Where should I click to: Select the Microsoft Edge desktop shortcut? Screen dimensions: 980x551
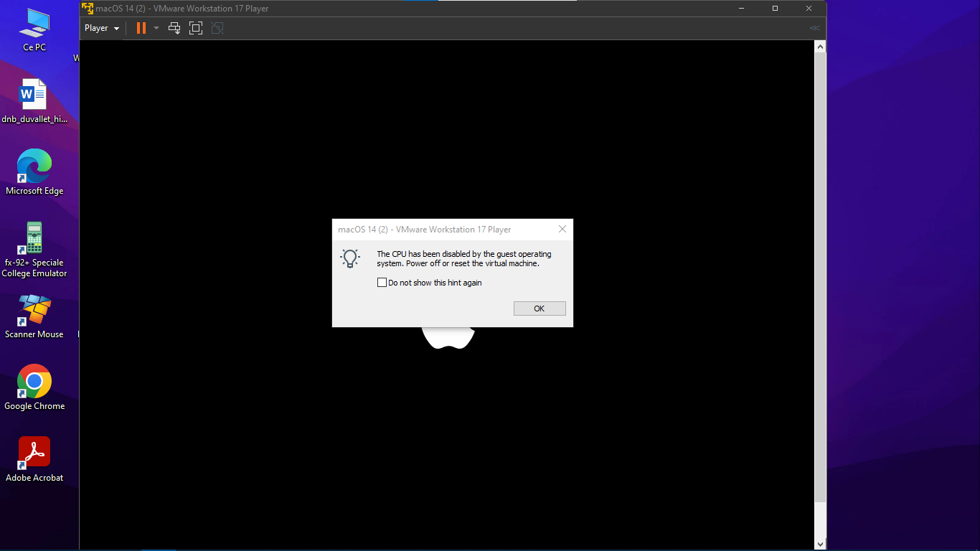pyautogui.click(x=34, y=172)
